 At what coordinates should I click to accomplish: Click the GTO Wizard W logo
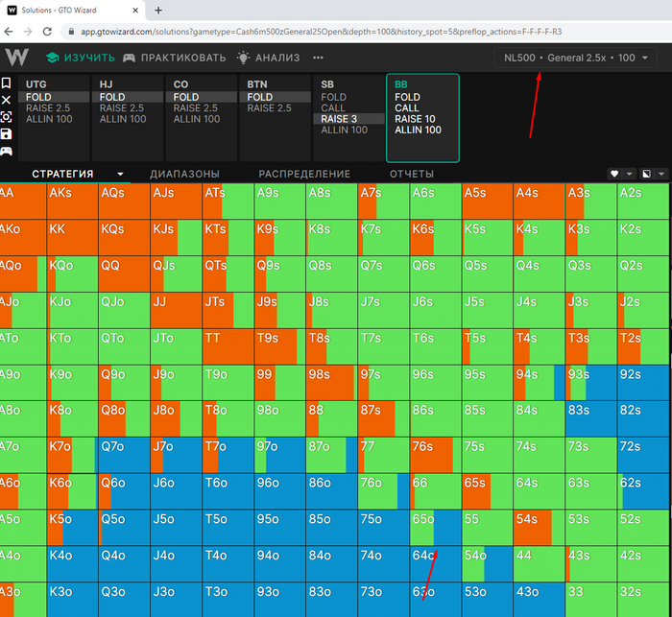16,58
